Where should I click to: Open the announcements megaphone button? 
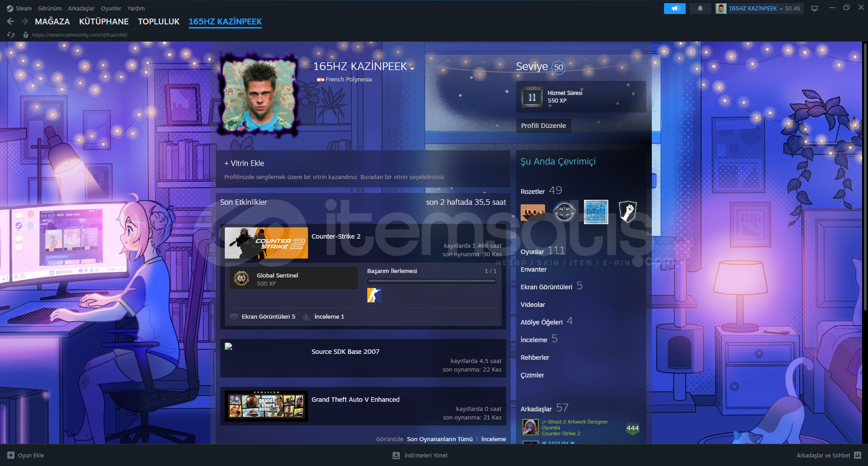[x=675, y=8]
